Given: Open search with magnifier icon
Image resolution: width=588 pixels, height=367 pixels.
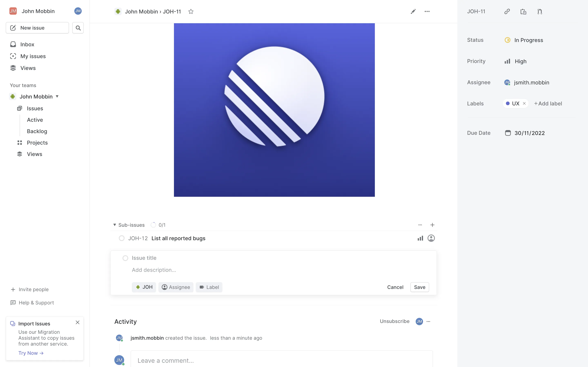Looking at the screenshot, I should [78, 28].
